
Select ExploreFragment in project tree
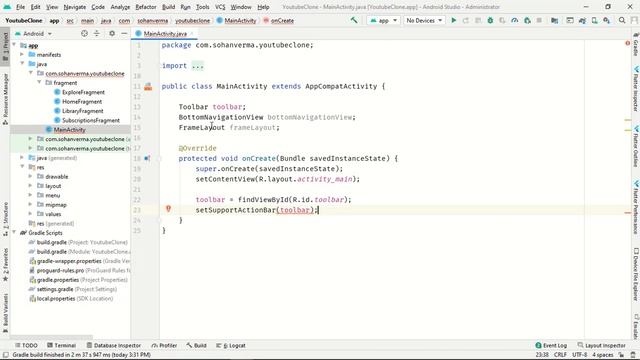tap(83, 92)
